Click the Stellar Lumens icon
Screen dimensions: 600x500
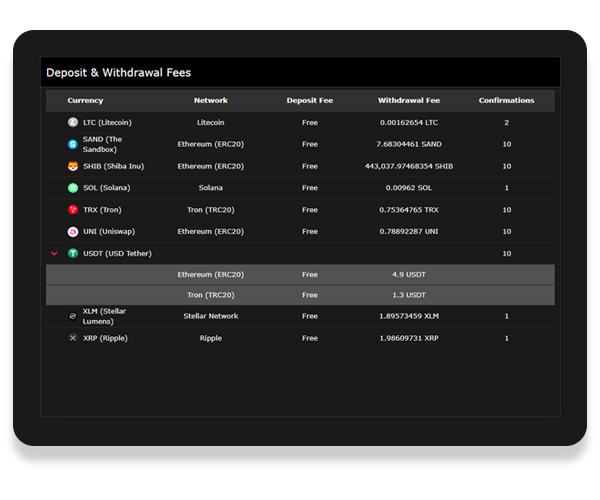73,316
